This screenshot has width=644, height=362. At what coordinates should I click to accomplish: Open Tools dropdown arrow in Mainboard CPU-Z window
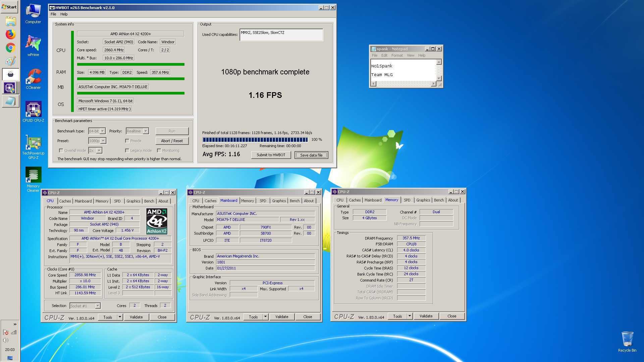point(265,317)
